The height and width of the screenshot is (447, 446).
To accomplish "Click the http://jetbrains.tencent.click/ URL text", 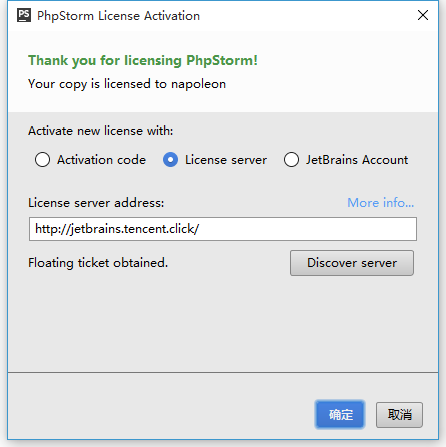I will [x=117, y=229].
